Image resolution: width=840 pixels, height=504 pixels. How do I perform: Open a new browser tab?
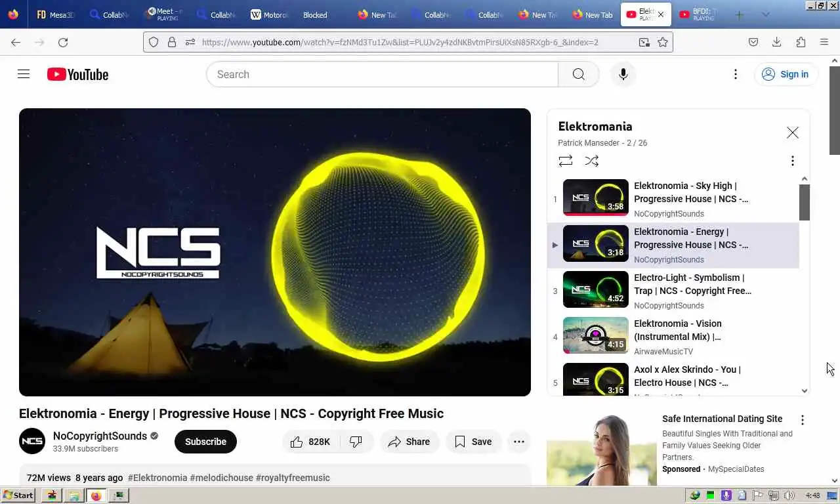[x=740, y=14]
